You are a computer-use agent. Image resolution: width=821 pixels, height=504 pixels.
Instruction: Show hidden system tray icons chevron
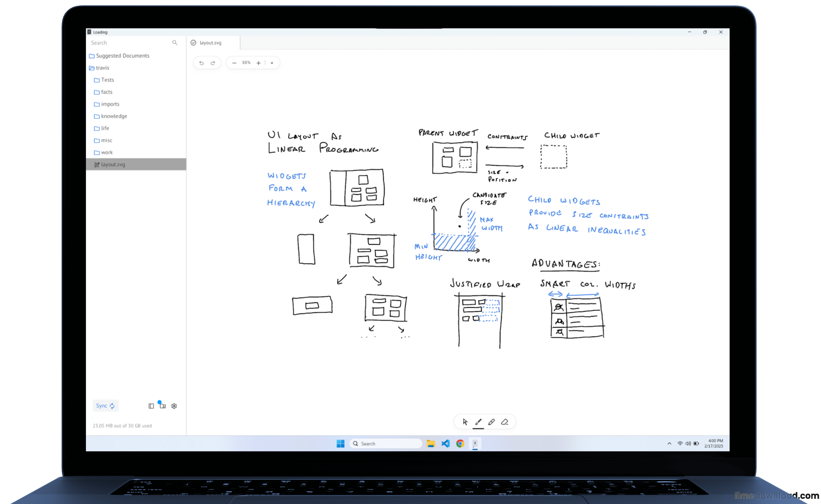click(x=669, y=443)
